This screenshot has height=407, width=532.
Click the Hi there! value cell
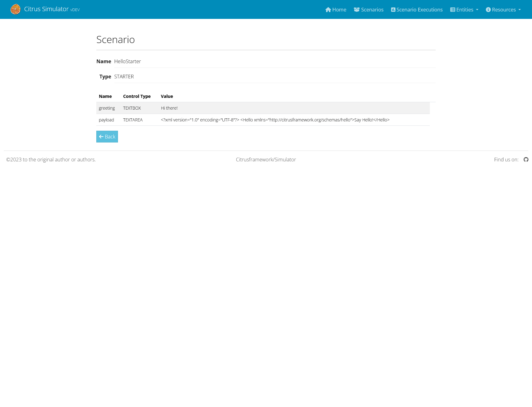pyautogui.click(x=169, y=108)
